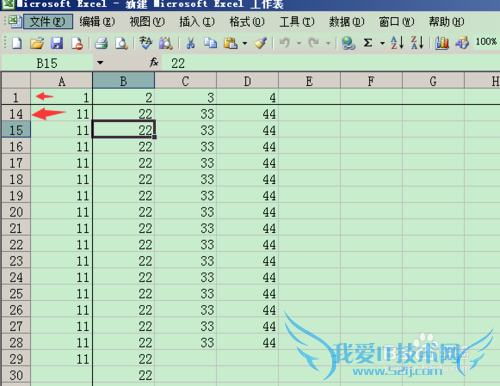The width and height of the screenshot is (500, 386).
Task: Select row 25 header
Action: [16, 293]
